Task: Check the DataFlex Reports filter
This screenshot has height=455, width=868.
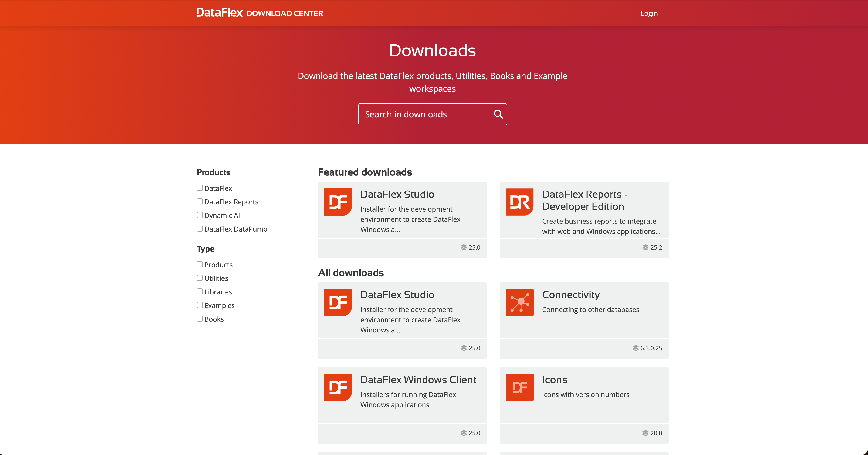Action: pyautogui.click(x=200, y=201)
